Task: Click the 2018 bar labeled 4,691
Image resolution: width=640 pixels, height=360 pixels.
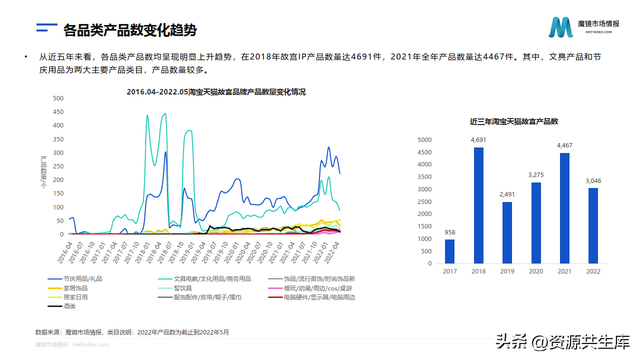Action: [478, 205]
